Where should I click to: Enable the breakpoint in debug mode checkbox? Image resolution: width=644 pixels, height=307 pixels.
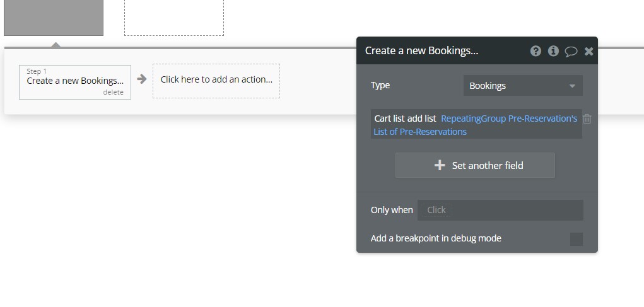[576, 239]
